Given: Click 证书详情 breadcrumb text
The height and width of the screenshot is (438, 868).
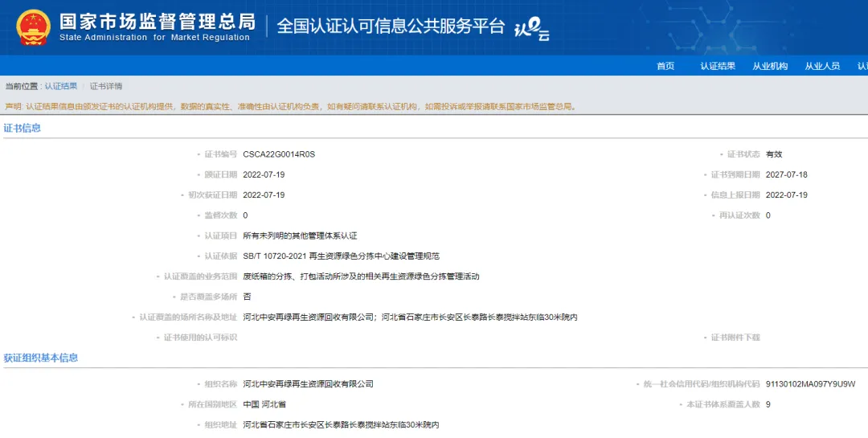Looking at the screenshot, I should tap(106, 86).
